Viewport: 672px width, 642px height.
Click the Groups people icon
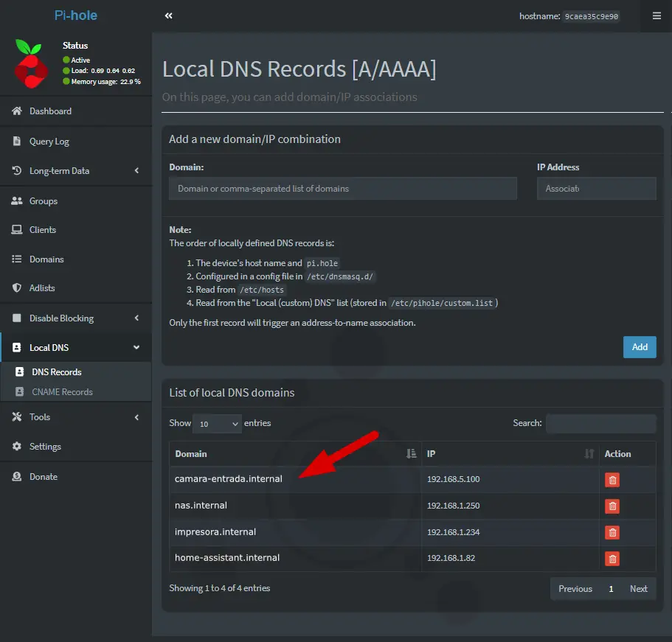click(x=17, y=200)
